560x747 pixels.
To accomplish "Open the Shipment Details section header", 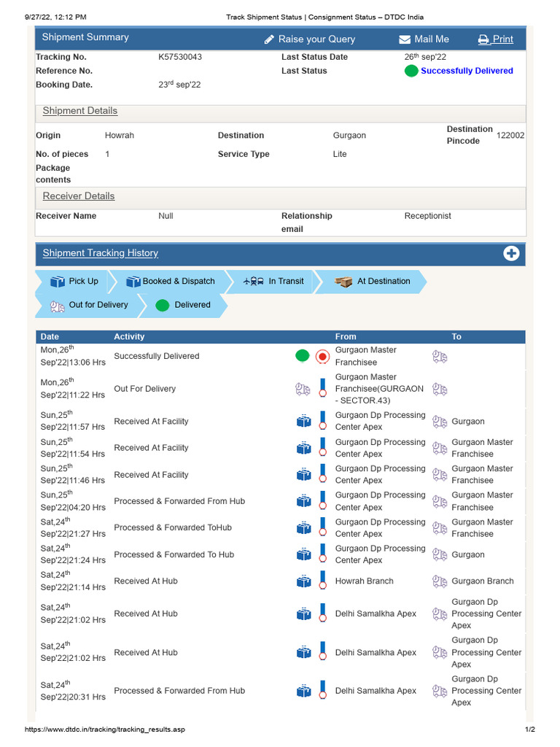I will point(80,111).
